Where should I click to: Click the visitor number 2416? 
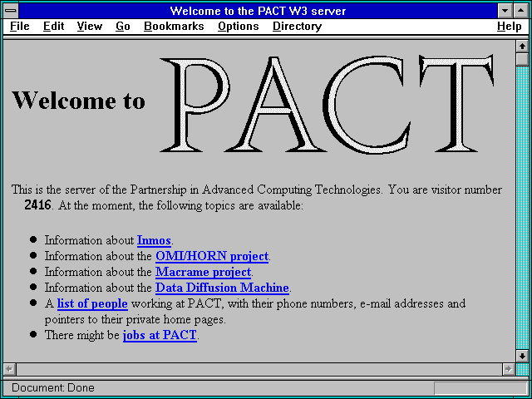pos(37,205)
